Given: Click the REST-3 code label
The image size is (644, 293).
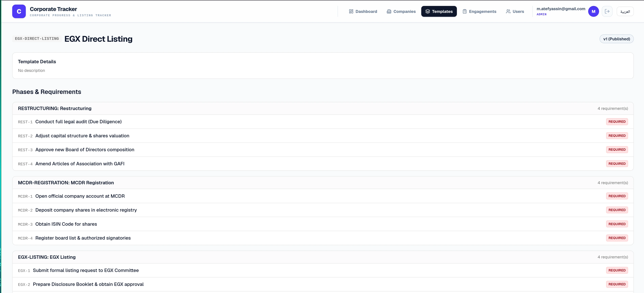Looking at the screenshot, I should point(25,150).
